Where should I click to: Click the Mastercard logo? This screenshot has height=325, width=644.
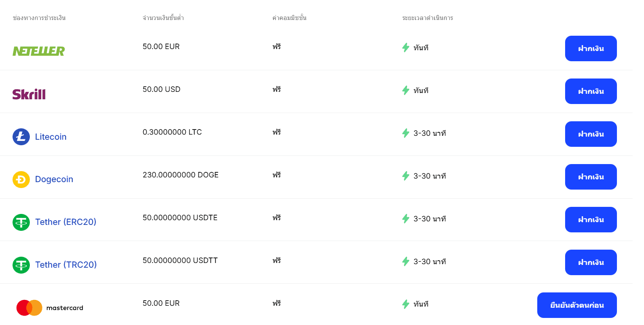(x=49, y=308)
